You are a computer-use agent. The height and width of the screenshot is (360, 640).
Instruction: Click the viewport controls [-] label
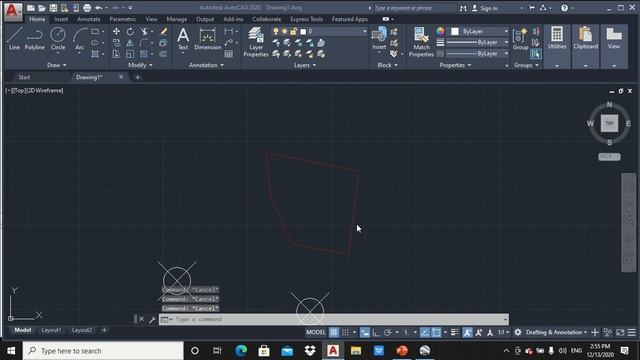pyautogui.click(x=8, y=91)
